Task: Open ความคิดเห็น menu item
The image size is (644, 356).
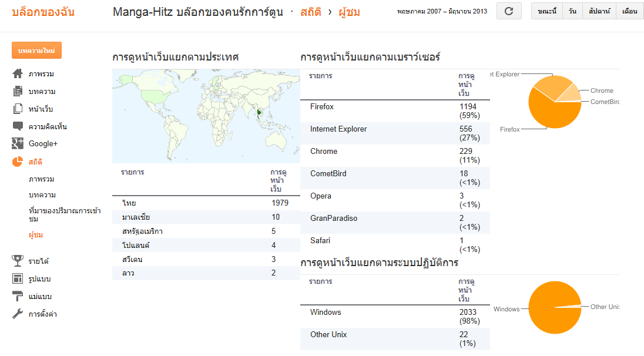Action: click(48, 126)
